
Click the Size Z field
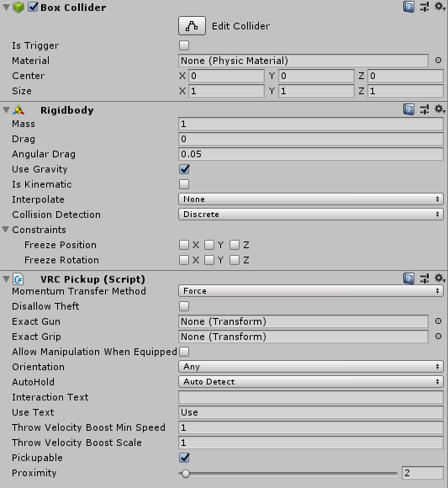pos(405,91)
